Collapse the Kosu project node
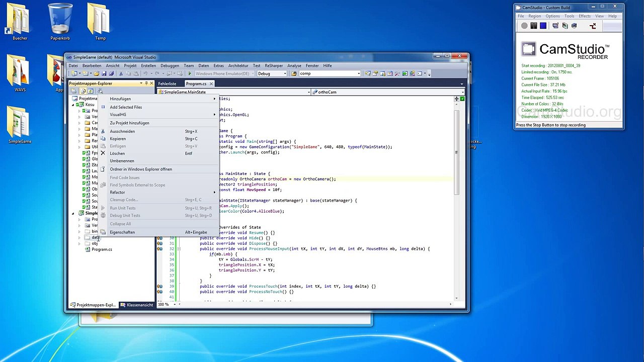Image resolution: width=644 pixels, height=362 pixels. point(73,105)
